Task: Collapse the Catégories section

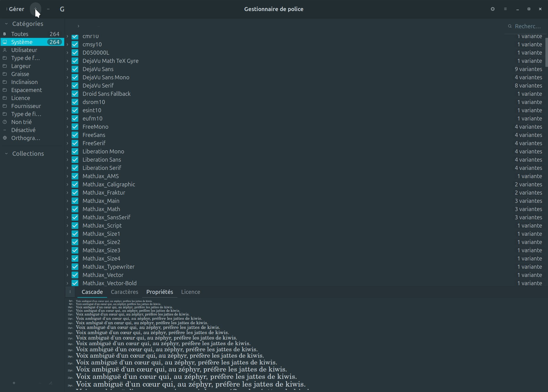Action: (7, 24)
